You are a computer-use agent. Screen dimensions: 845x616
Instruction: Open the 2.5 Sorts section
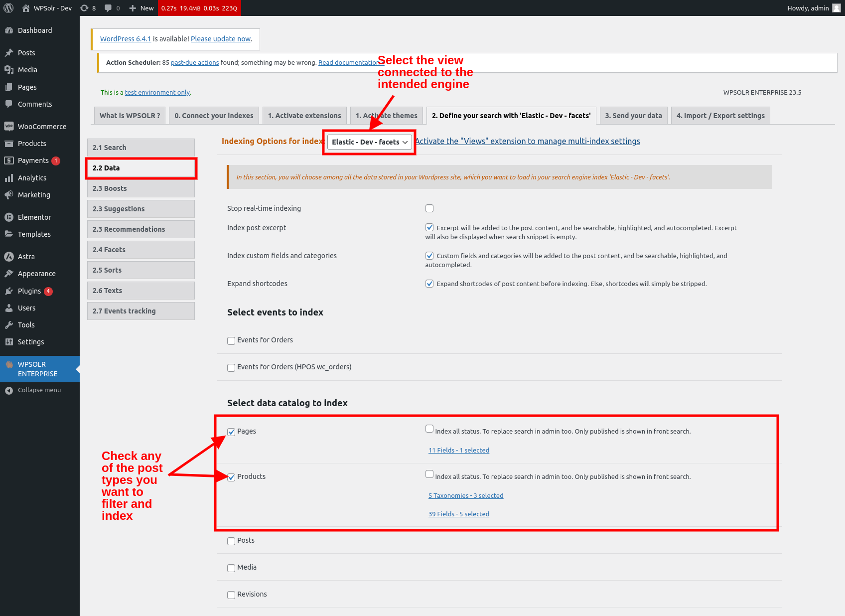[141, 270]
